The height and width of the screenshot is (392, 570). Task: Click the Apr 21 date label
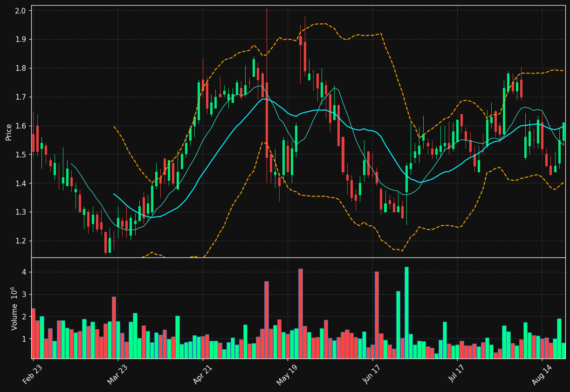coord(202,374)
